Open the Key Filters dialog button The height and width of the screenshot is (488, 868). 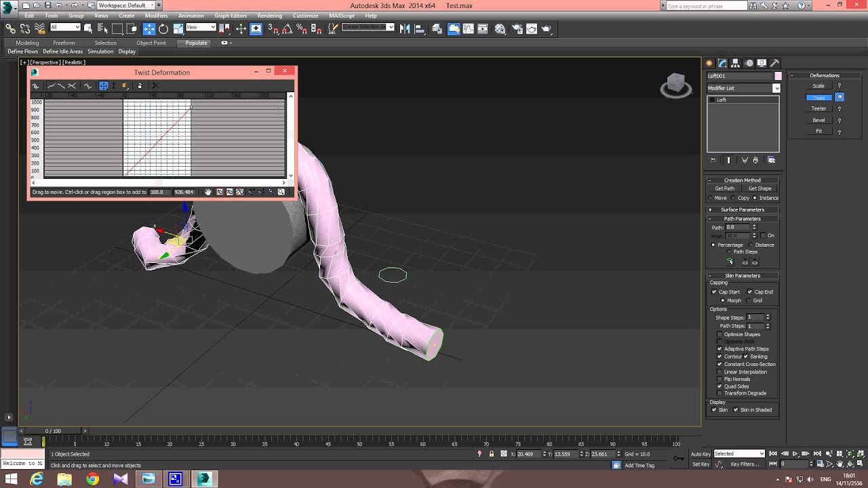745,464
